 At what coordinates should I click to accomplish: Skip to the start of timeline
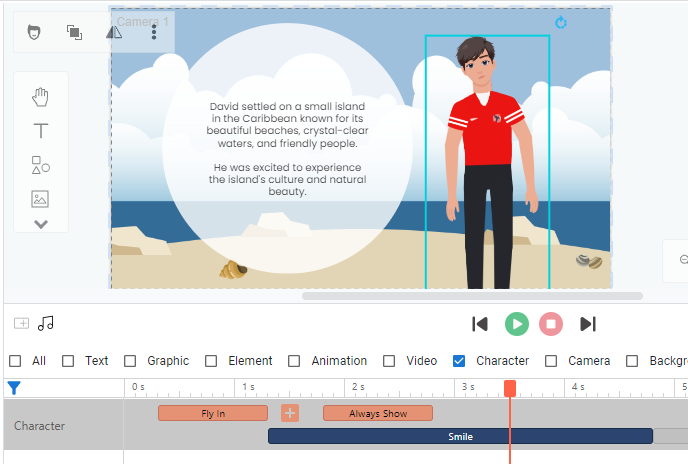(480, 324)
